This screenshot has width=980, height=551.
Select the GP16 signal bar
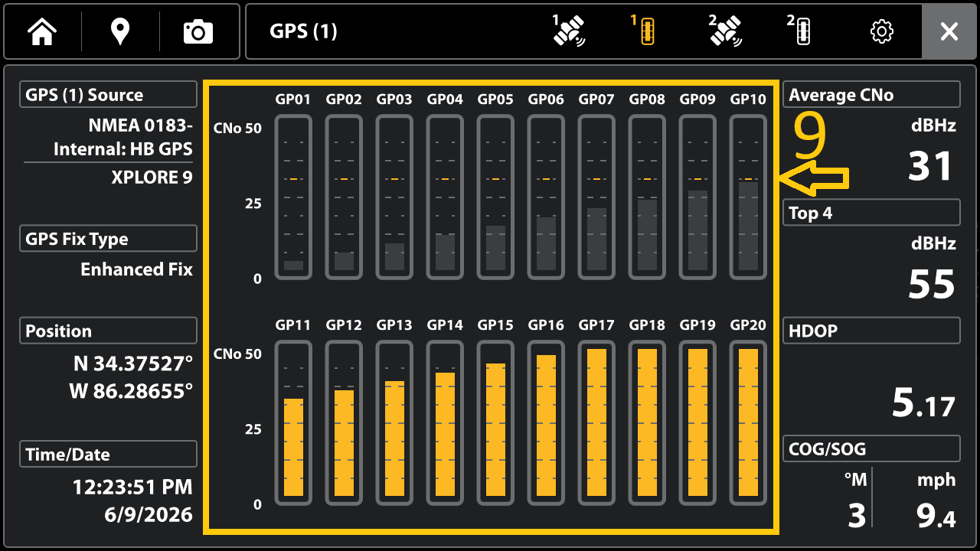click(x=546, y=422)
